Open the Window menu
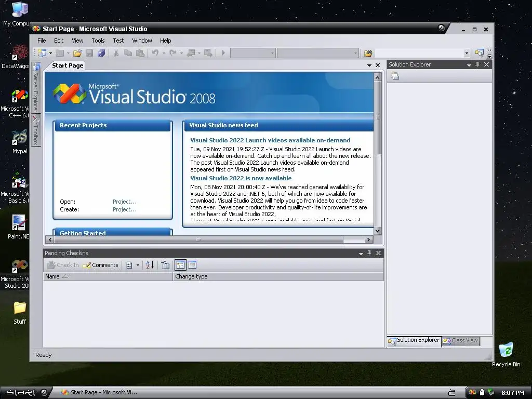The height and width of the screenshot is (399, 532). 142,41
